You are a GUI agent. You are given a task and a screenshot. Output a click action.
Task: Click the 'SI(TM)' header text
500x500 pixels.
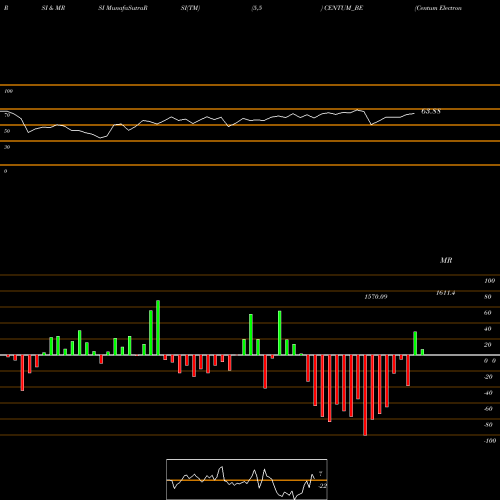point(190,8)
